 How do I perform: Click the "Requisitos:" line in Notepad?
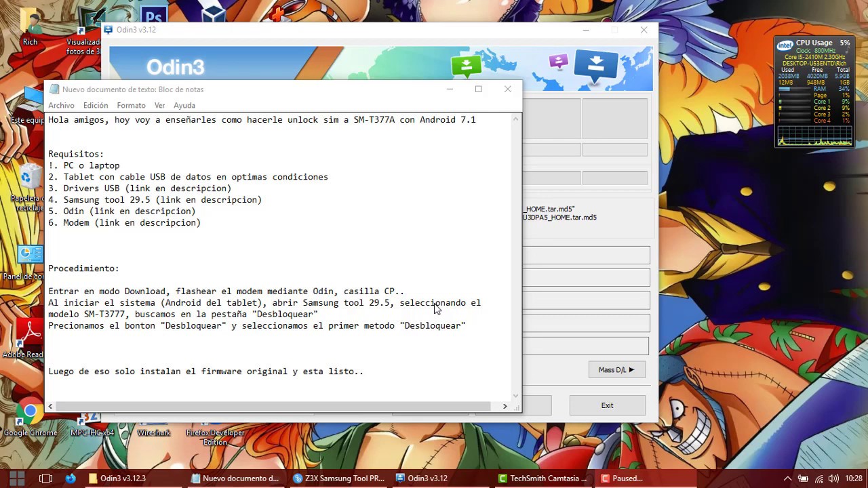pos(76,154)
